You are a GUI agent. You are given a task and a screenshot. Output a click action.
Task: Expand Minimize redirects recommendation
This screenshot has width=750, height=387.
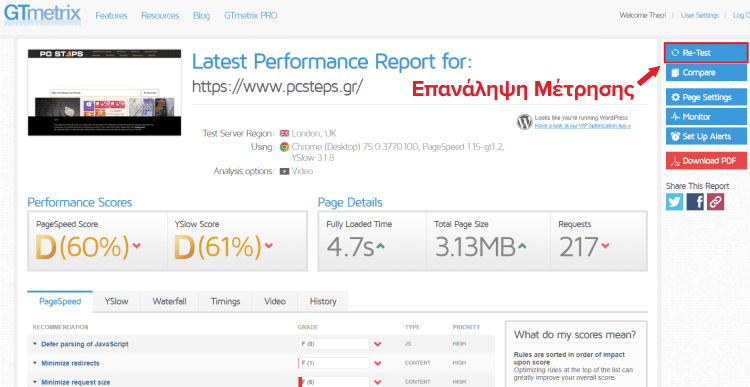[70, 363]
